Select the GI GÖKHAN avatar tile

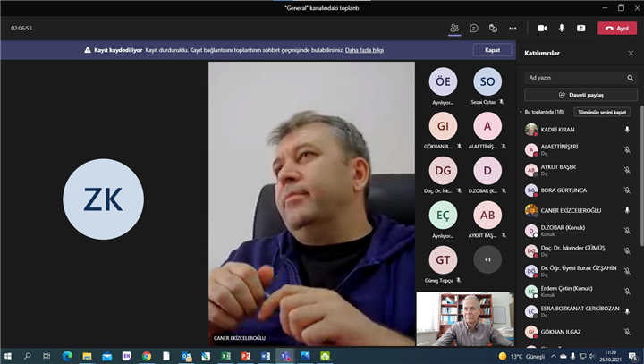(443, 126)
